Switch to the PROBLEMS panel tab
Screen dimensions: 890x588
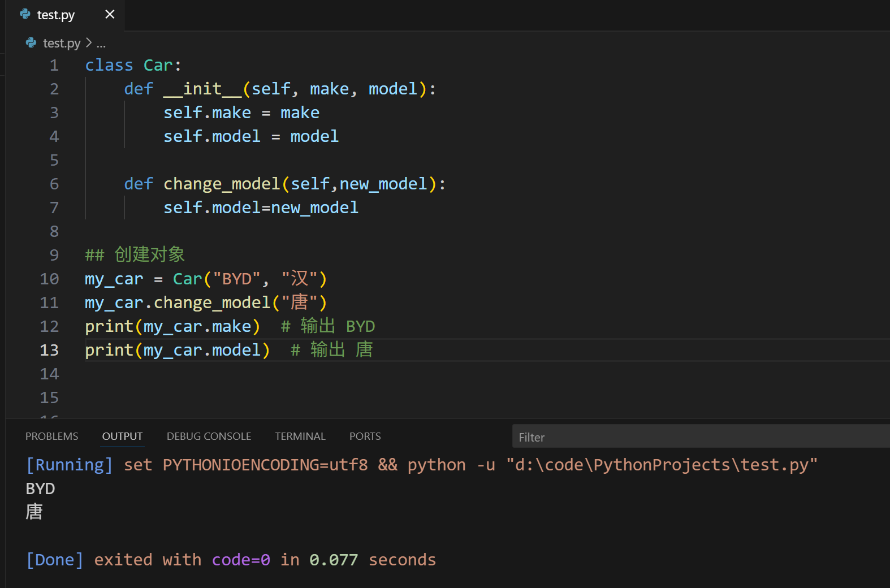(51, 436)
